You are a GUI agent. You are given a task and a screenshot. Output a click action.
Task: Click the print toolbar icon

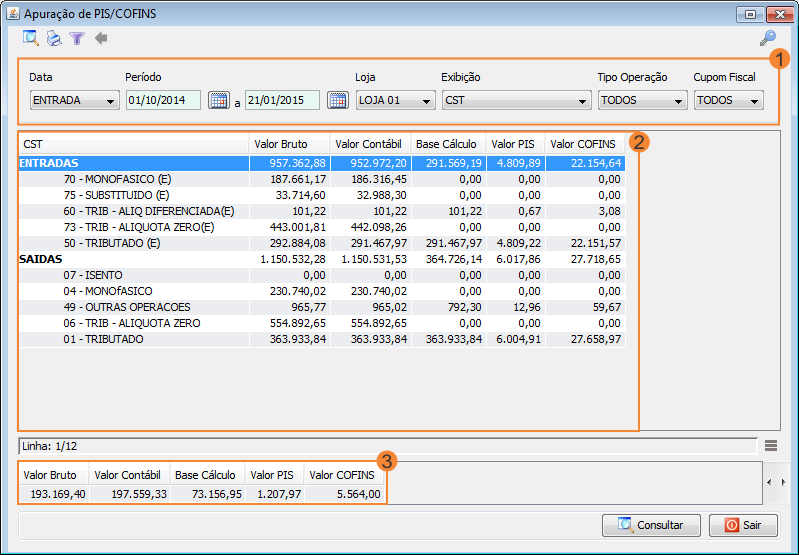tap(54, 38)
